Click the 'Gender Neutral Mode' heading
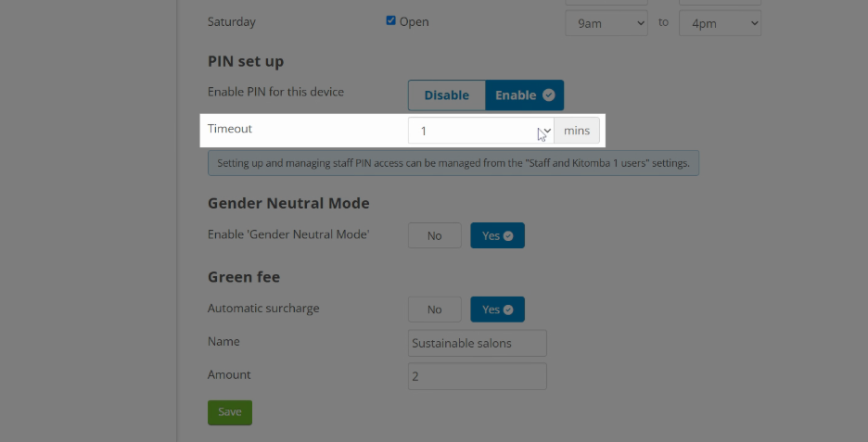The image size is (868, 442). [288, 204]
